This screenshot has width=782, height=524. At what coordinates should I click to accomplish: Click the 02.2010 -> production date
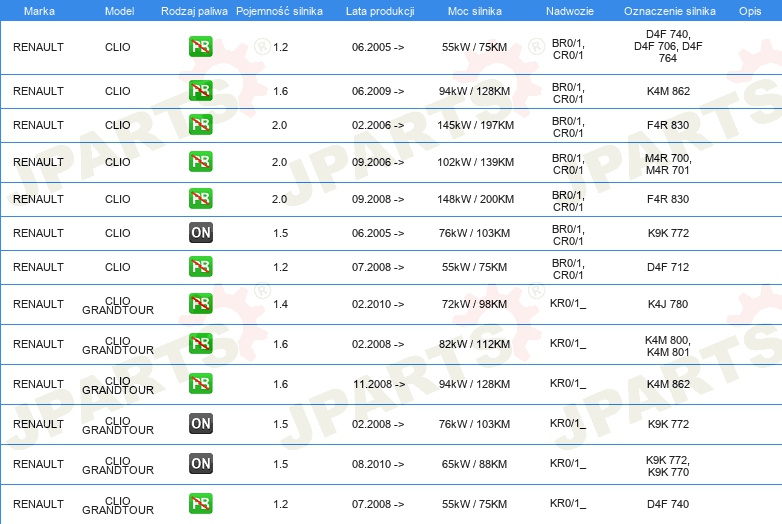[x=378, y=304]
